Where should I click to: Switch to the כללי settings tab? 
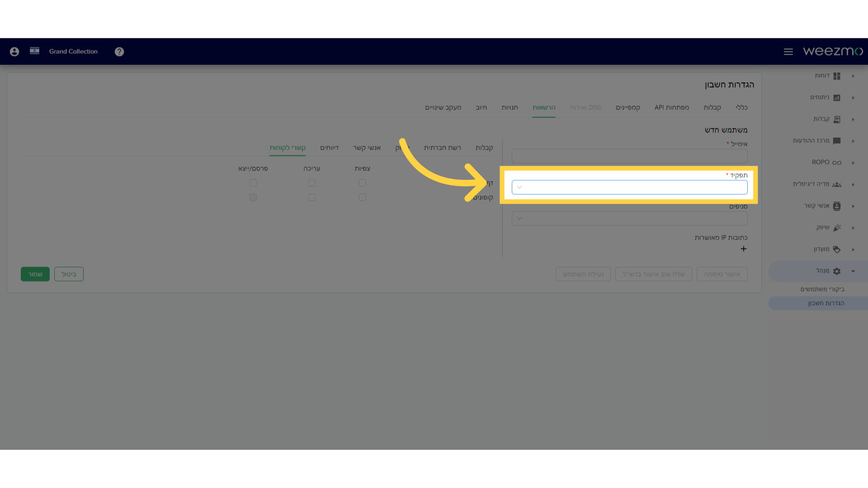coord(741,108)
